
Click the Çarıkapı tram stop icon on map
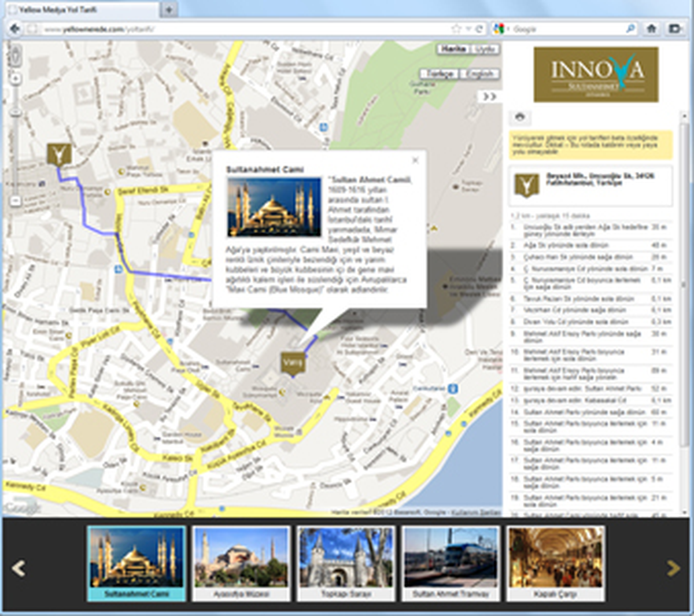pos(454,388)
